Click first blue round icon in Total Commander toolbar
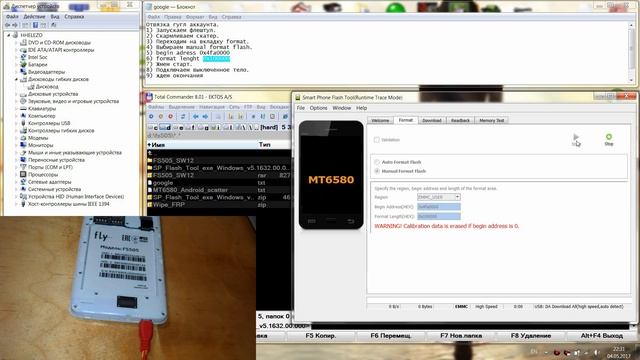Viewport: 640px width, 360px height. pos(151,117)
